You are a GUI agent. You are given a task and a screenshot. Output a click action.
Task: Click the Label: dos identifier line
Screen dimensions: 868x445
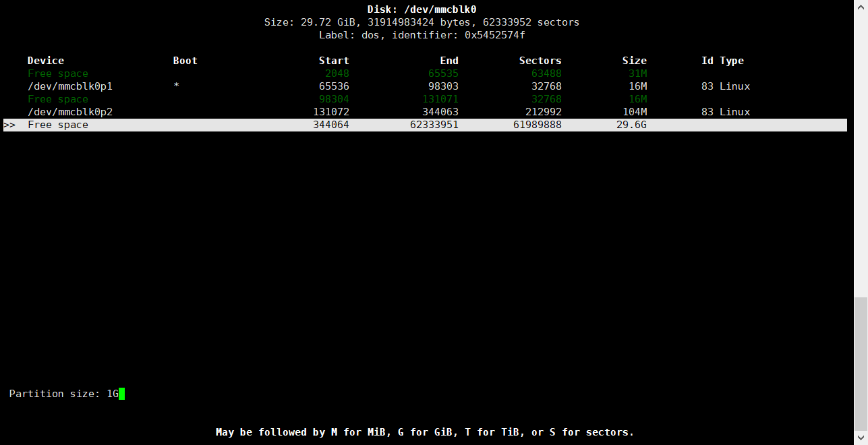click(x=422, y=35)
